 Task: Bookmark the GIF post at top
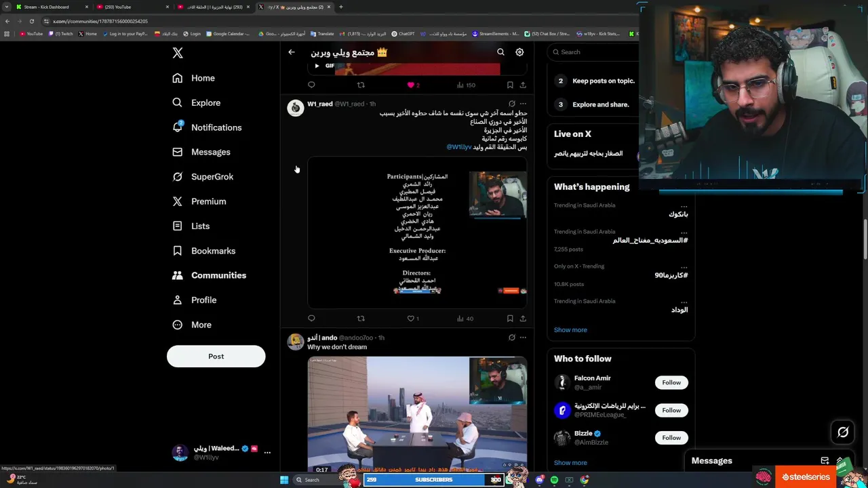510,85
